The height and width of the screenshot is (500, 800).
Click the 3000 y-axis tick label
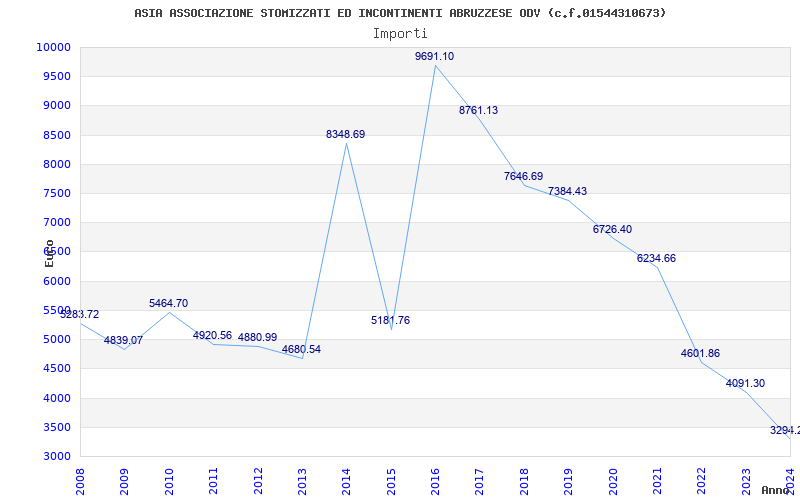[56, 457]
